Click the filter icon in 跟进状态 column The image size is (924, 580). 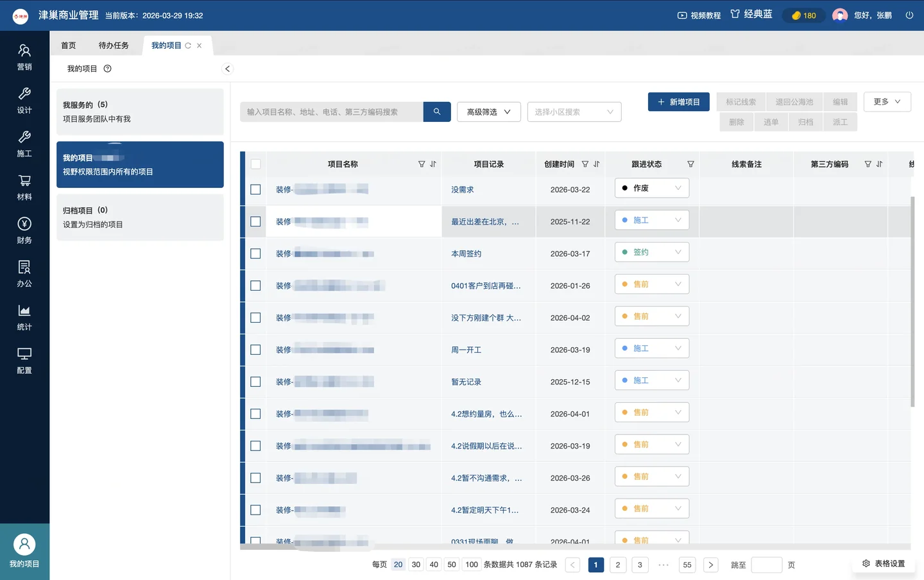[x=690, y=164]
